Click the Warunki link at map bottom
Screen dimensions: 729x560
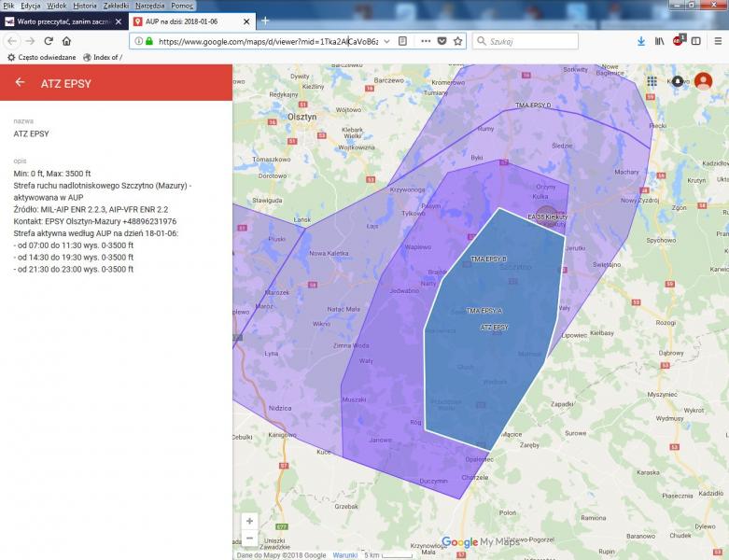[x=345, y=554]
